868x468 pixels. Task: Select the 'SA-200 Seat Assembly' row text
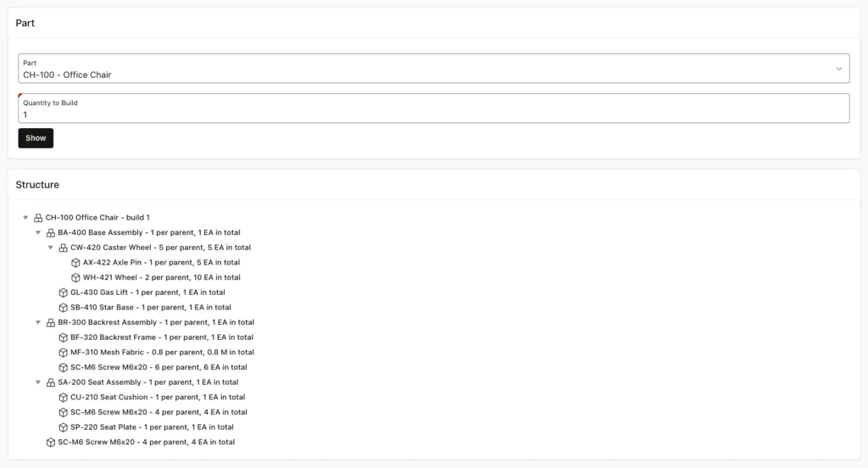point(148,382)
